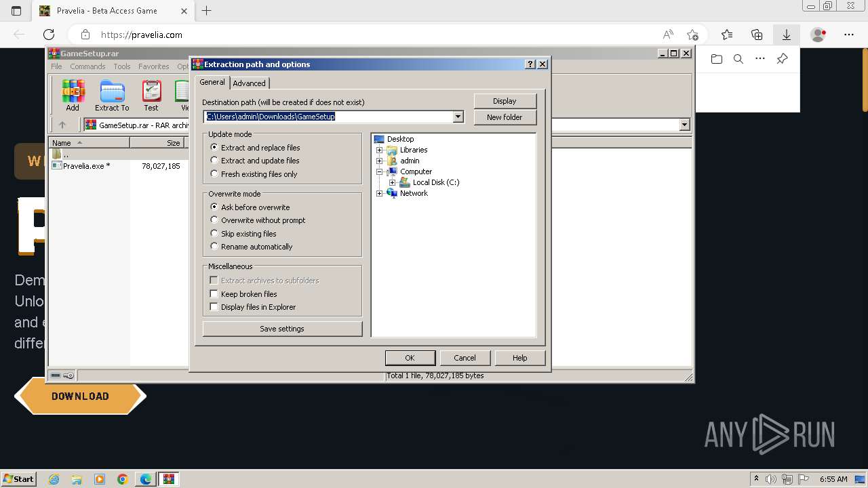Open Edge Downloads icon
Image resolution: width=868 pixels, height=488 pixels.
(787, 35)
